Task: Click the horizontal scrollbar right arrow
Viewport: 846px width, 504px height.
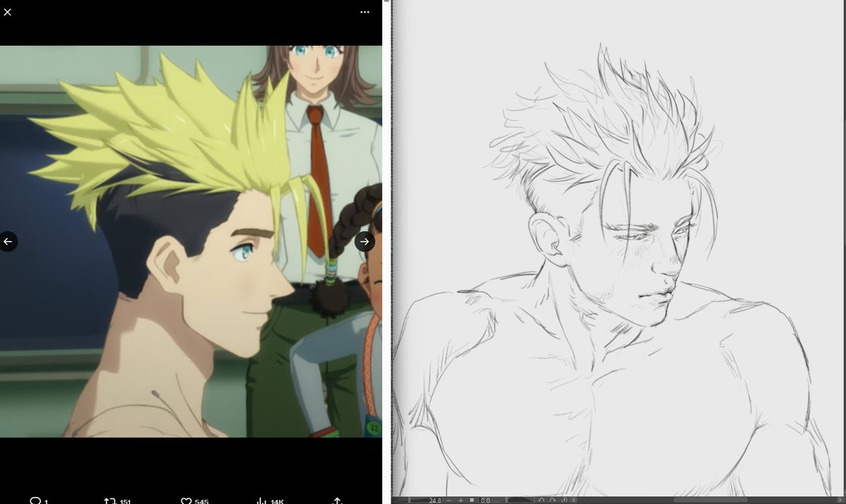Action: click(840, 500)
